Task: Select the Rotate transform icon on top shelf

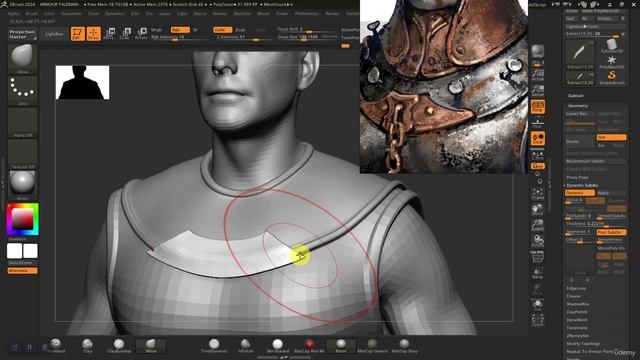Action: point(141,34)
